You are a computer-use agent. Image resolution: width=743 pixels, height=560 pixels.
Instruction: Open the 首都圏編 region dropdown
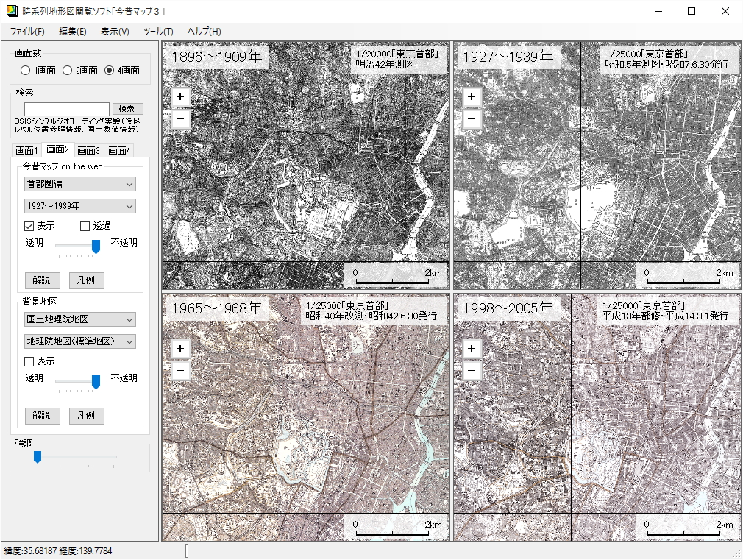[80, 184]
